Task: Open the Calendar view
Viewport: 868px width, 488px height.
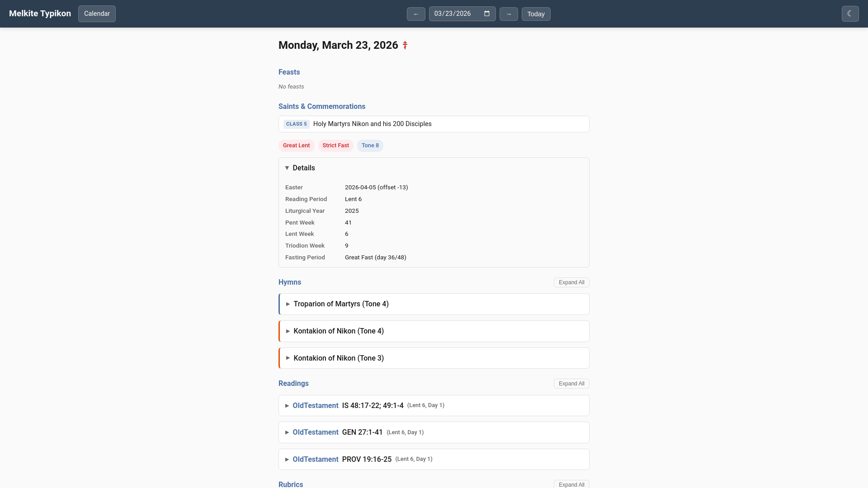Action: pyautogui.click(x=97, y=14)
